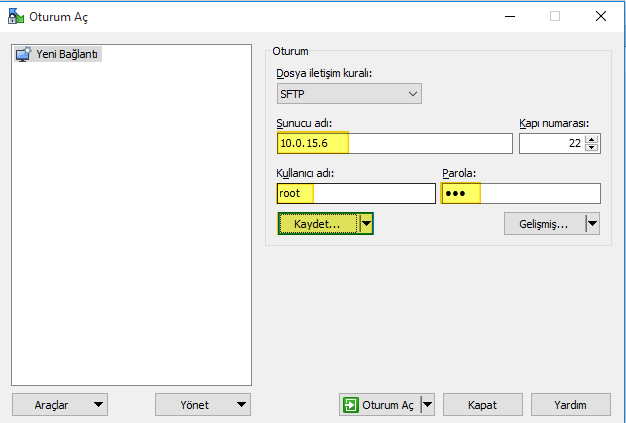This screenshot has height=423, width=626.
Task: Click the Parola label
Action: tap(459, 173)
